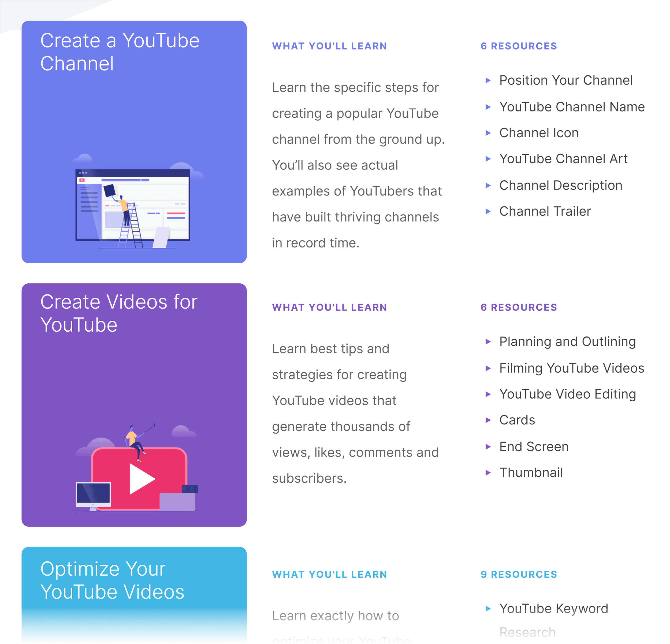Scroll down to view Optimize Your YouTube Videos content

[x=335, y=598]
